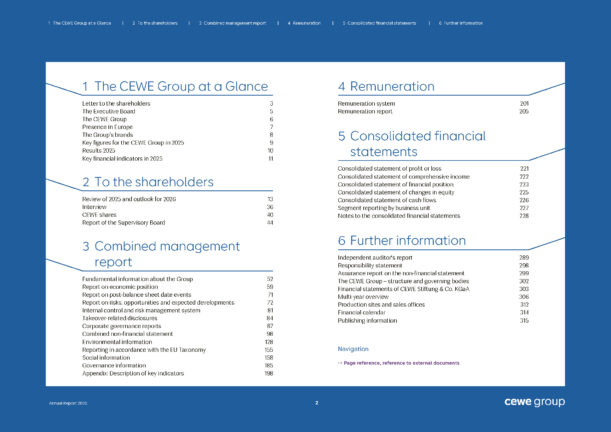
Task: Jump to 'Report of the Supervisory Board'
Action: click(x=123, y=223)
